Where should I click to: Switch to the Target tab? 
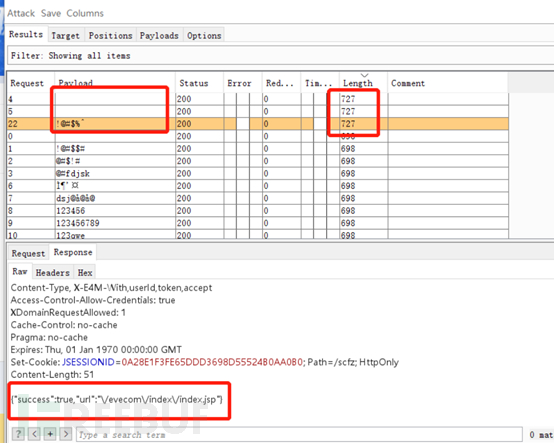click(x=66, y=36)
